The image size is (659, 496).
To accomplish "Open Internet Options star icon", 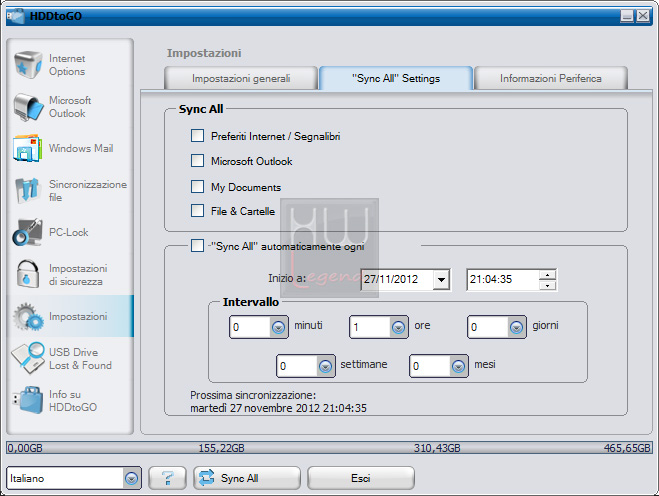I will coord(28,65).
